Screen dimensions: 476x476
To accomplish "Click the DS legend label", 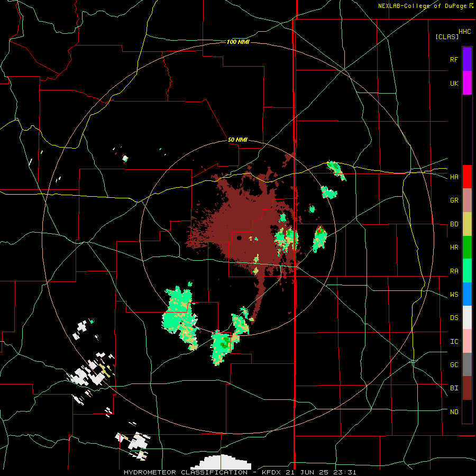I will (454, 317).
